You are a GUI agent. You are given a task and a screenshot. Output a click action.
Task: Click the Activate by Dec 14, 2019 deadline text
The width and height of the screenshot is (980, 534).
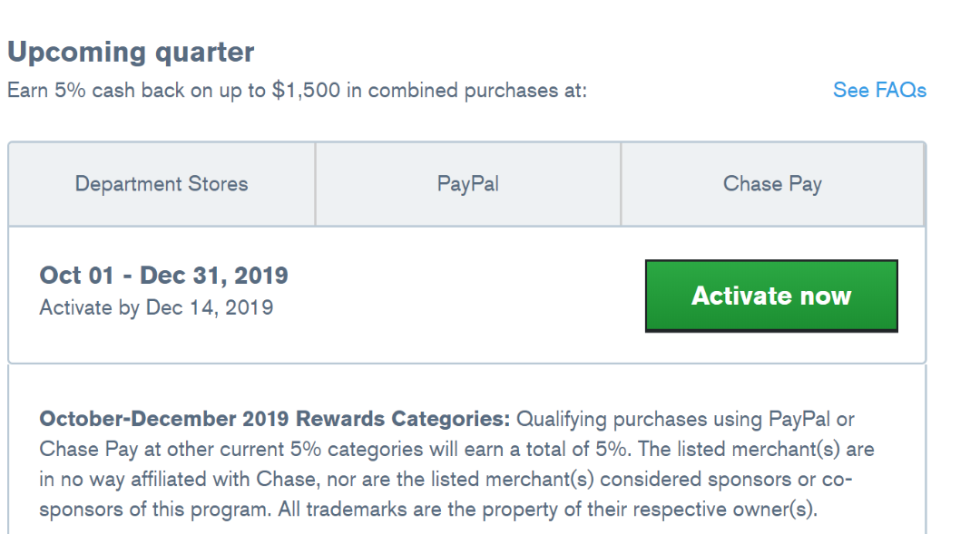click(156, 307)
